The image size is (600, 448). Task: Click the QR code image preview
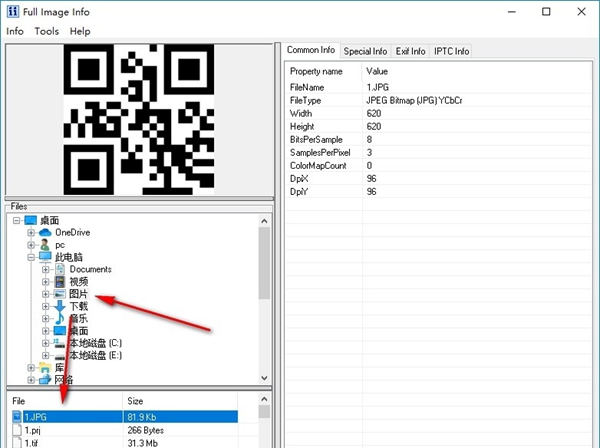click(x=139, y=119)
